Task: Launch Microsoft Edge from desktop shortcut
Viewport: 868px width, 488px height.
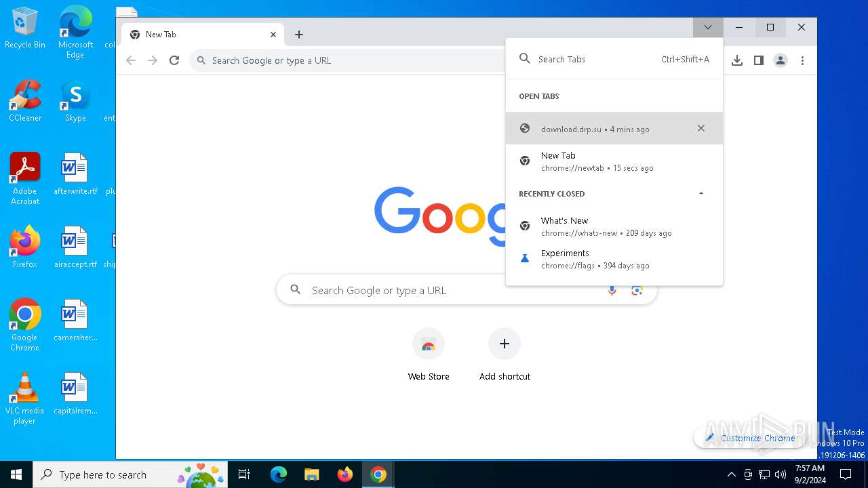Action: [75, 32]
